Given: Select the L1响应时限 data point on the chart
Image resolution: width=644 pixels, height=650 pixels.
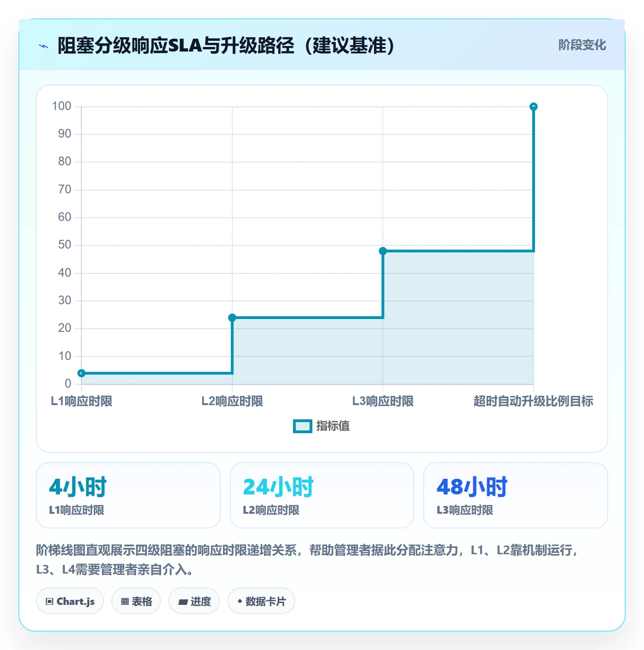Looking at the screenshot, I should [x=81, y=373].
